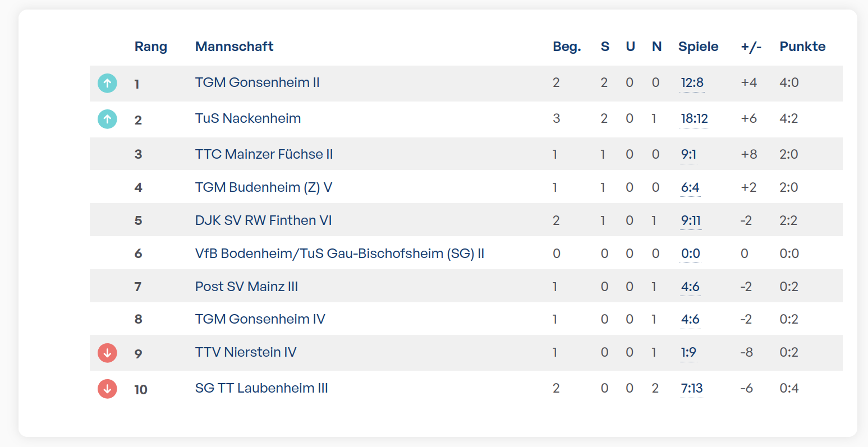Click the 12:8 games score link
Image resolution: width=868 pixels, height=447 pixels.
[692, 82]
